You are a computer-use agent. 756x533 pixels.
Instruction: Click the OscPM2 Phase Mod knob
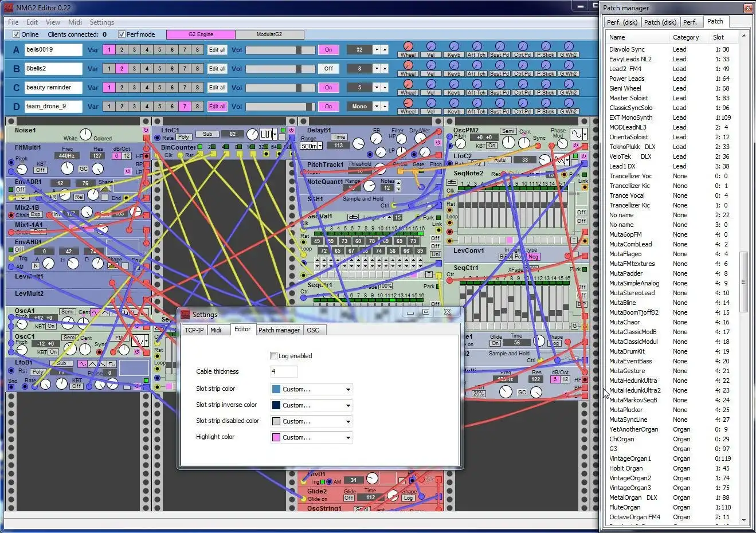pos(562,143)
